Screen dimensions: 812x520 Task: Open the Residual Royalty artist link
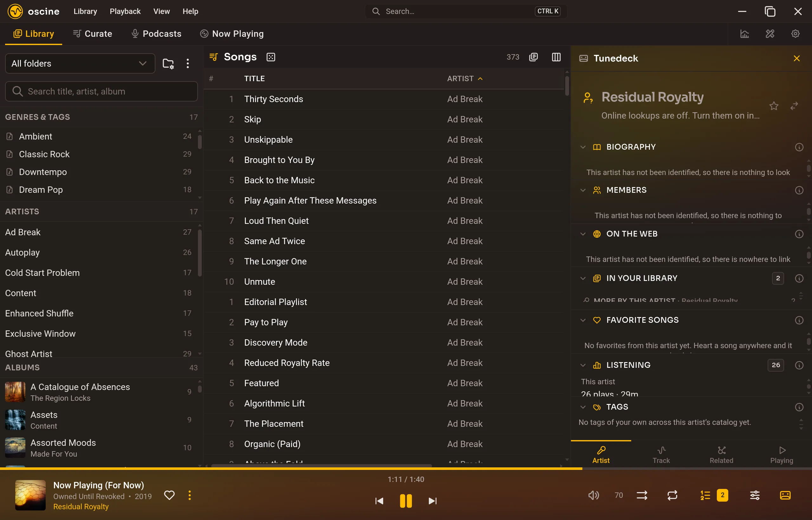(x=81, y=507)
